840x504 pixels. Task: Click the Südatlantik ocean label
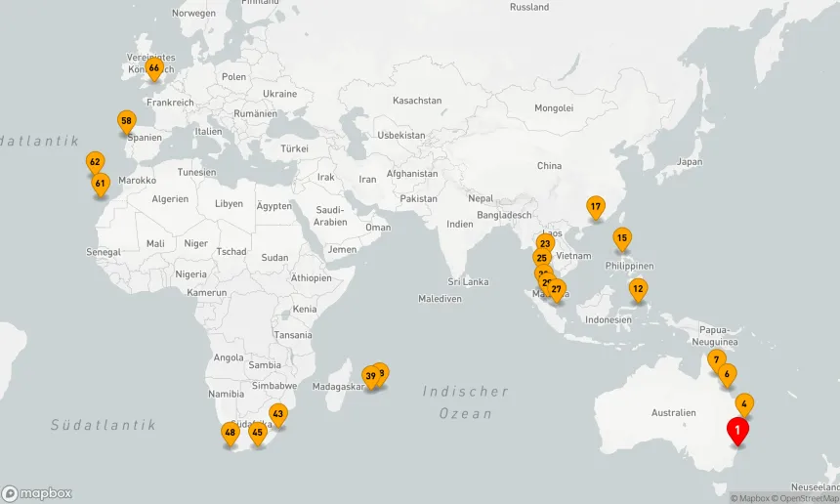point(104,425)
